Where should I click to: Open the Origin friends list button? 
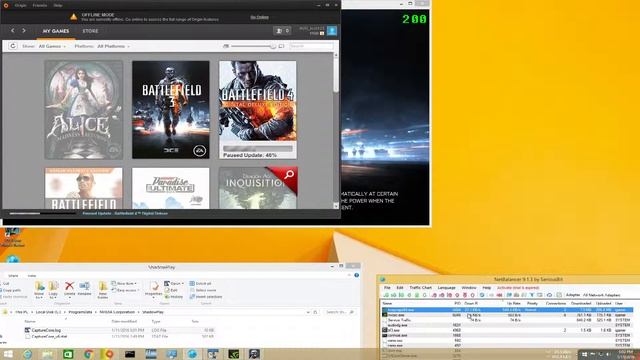pyautogui.click(x=282, y=31)
